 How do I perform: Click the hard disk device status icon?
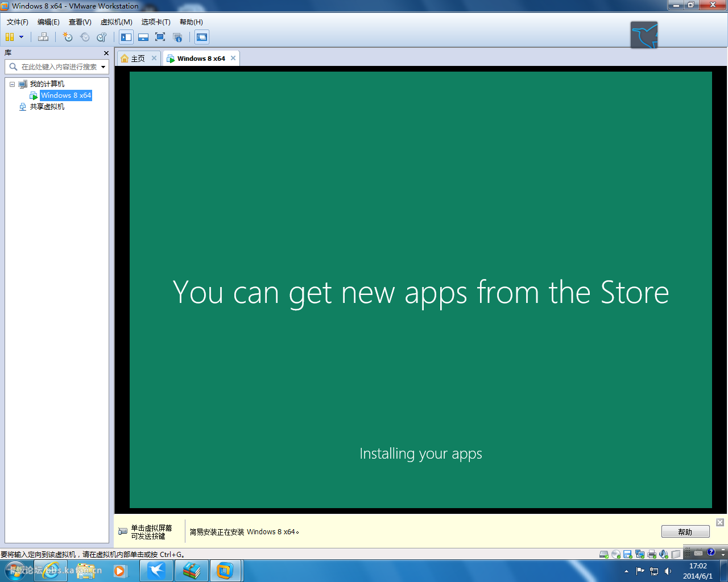click(x=604, y=554)
